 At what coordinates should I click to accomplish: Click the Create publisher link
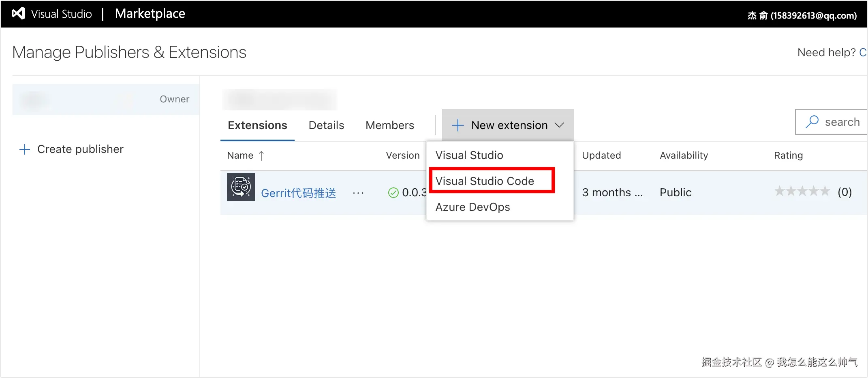point(80,149)
